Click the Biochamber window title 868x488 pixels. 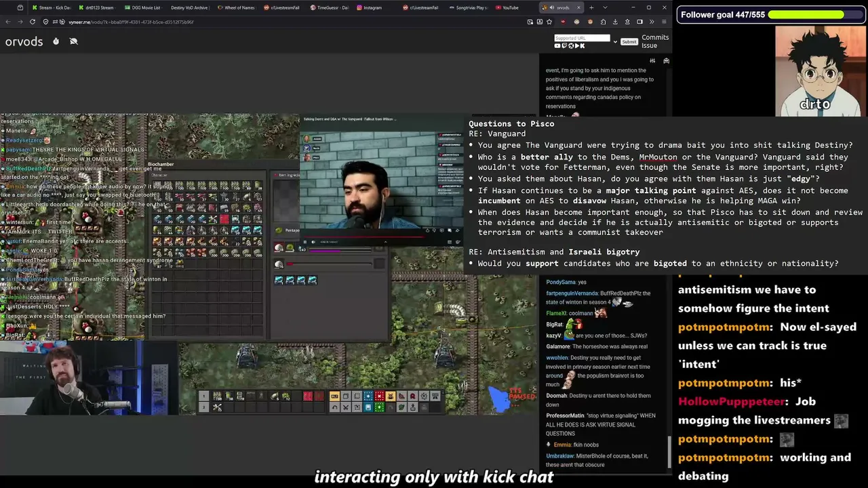tap(161, 164)
